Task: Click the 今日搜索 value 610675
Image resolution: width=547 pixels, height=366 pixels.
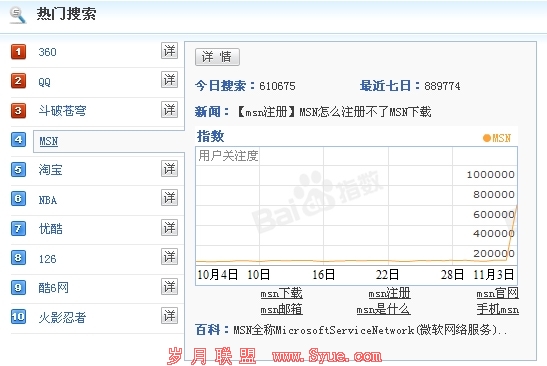Action: (277, 86)
